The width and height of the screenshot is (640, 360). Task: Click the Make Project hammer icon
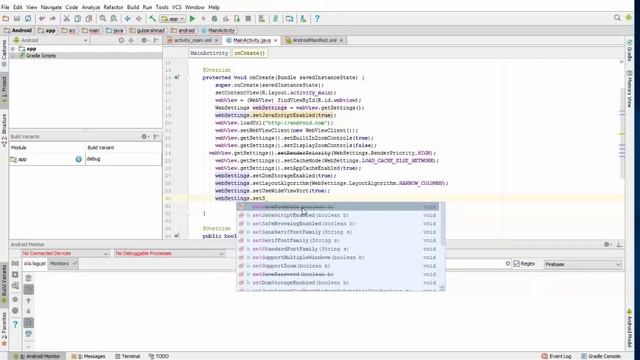[x=152, y=19]
